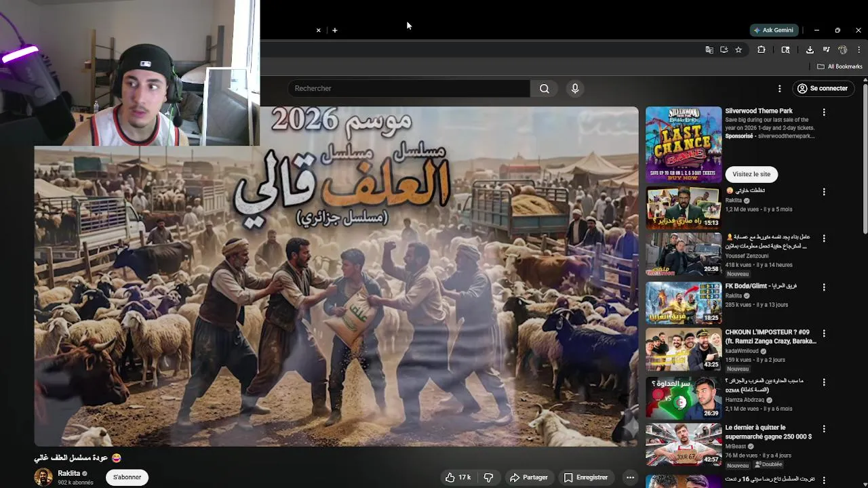Screen dimensions: 868x488
Task: Click kadaWimloud channel name
Action: (743, 351)
